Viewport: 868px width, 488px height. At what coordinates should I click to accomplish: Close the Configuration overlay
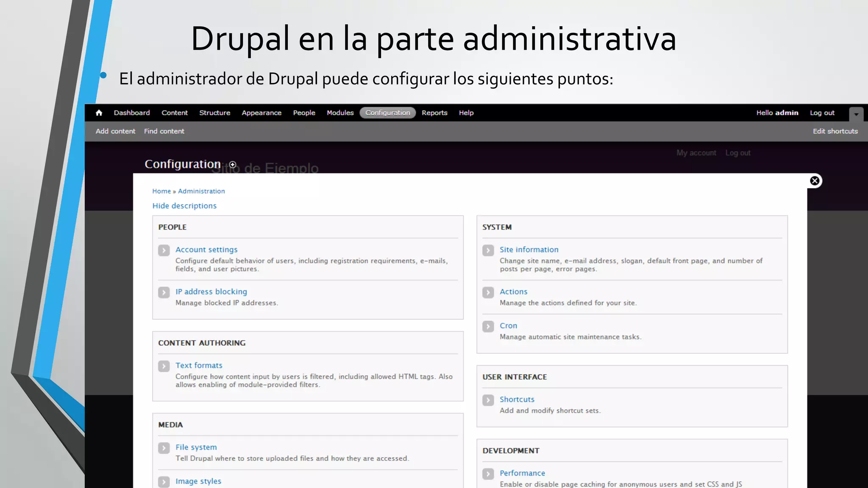click(815, 181)
